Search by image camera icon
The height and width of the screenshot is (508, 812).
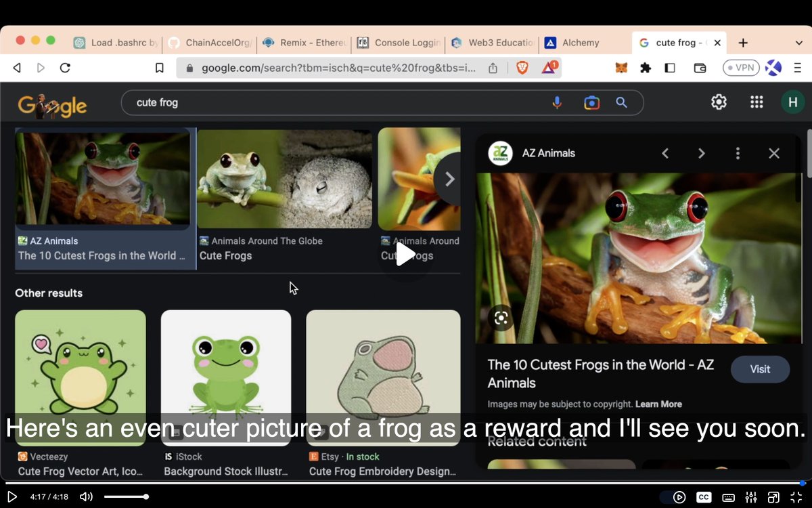[x=591, y=102]
